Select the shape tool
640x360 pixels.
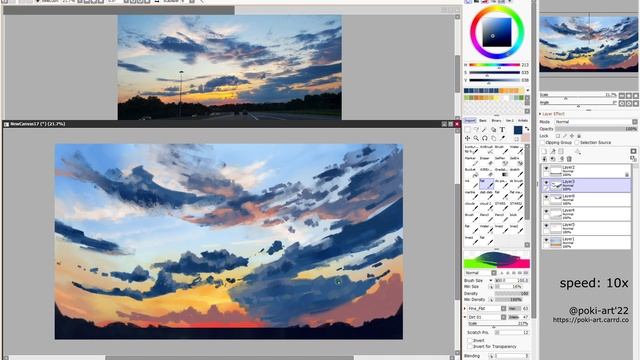pos(493,129)
